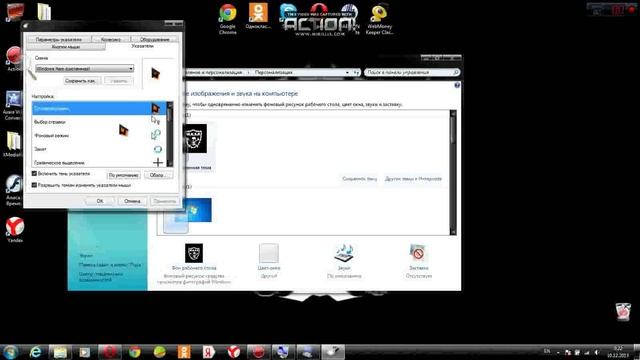Open the Recycle Bin on desktop
Image resolution: width=640 pixels, height=360 pixels.
623,311
